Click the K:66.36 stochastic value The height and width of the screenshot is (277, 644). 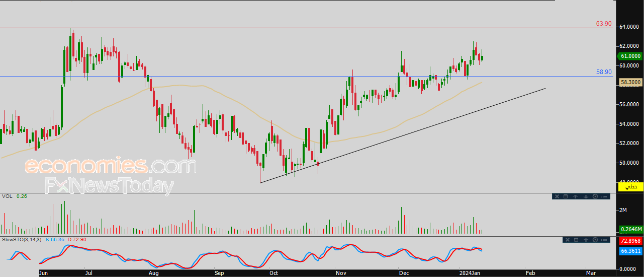[x=56, y=239]
